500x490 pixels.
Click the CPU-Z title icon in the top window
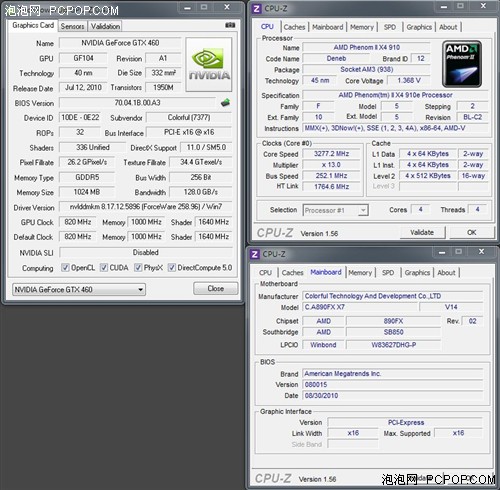[x=256, y=8]
